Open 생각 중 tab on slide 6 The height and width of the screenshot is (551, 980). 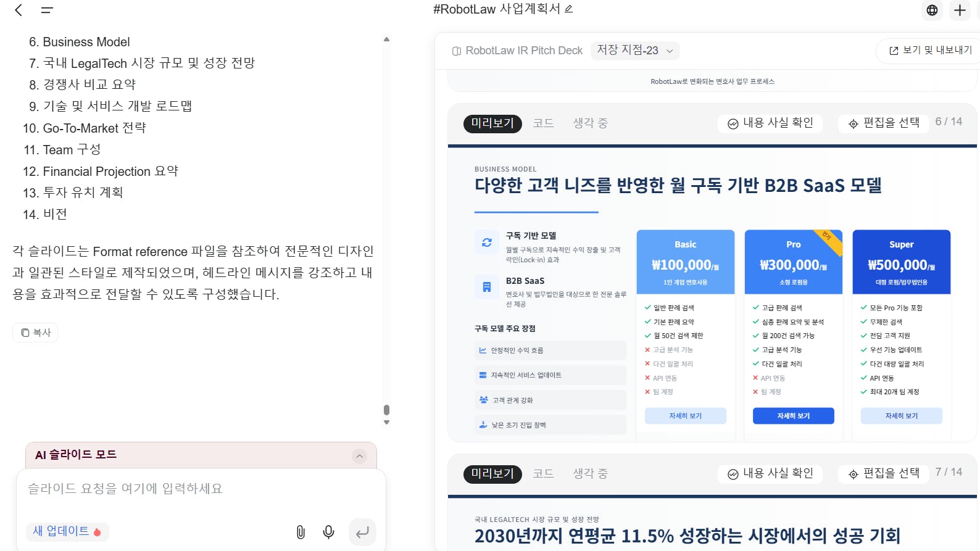click(x=590, y=123)
